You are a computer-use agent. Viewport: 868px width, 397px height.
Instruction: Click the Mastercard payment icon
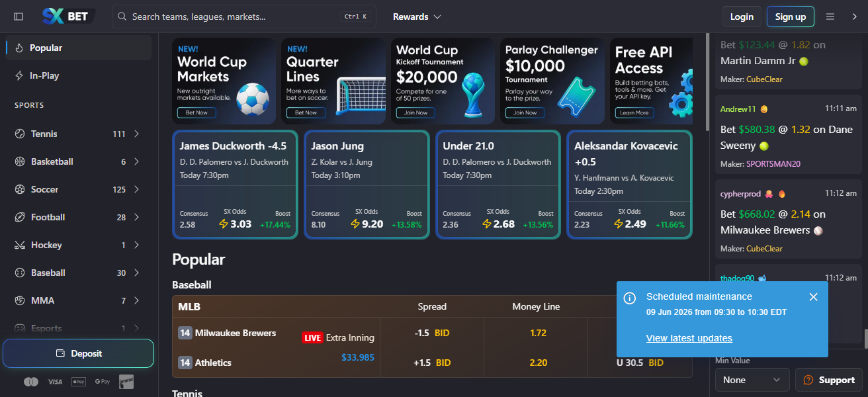31,382
